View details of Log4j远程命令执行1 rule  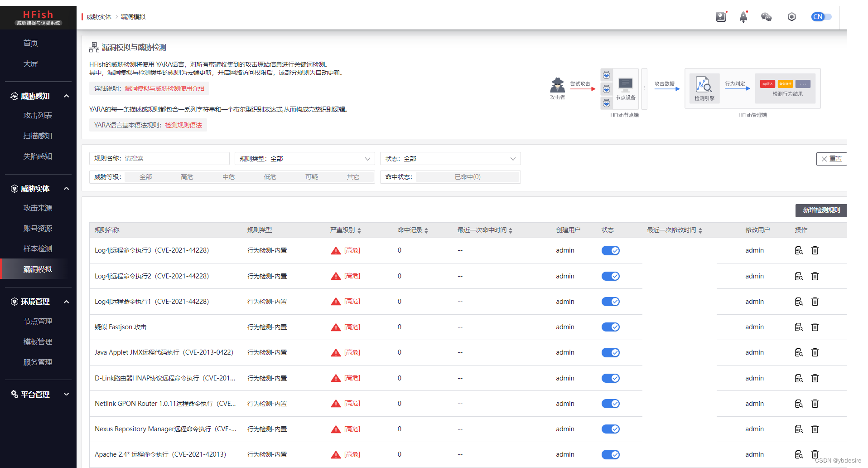click(x=799, y=302)
